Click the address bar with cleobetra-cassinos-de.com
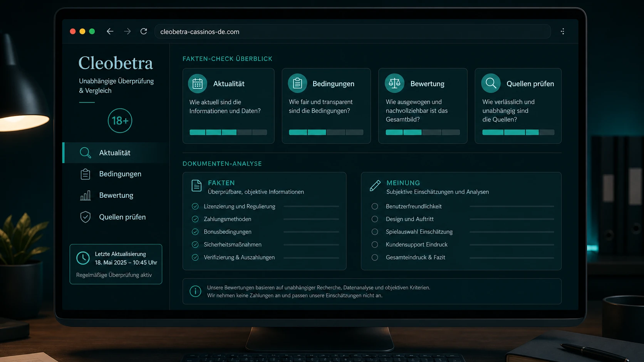The image size is (644, 362). point(352,32)
